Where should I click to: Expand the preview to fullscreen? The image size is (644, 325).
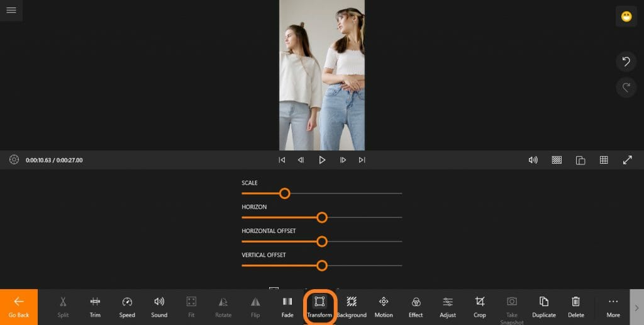pyautogui.click(x=628, y=160)
